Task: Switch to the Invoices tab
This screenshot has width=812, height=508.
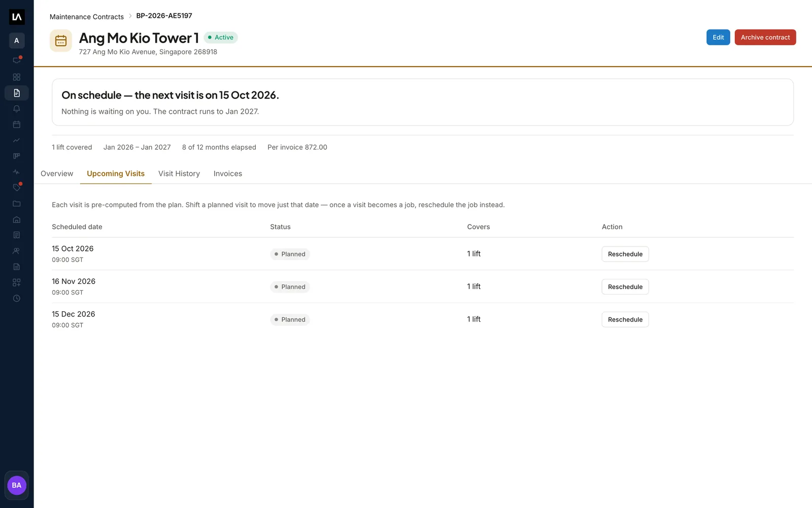Action: 228,174
